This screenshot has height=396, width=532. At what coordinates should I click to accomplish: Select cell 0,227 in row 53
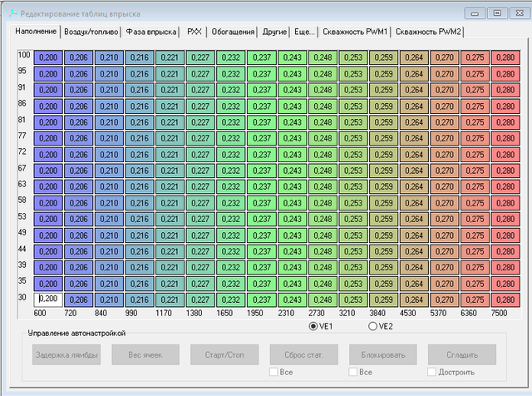[200, 219]
